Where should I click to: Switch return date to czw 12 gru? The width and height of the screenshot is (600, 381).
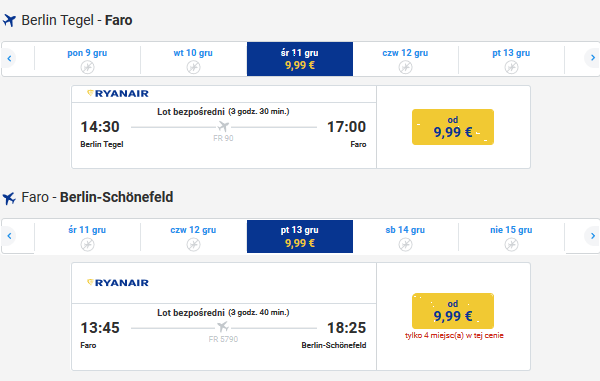[x=193, y=236]
